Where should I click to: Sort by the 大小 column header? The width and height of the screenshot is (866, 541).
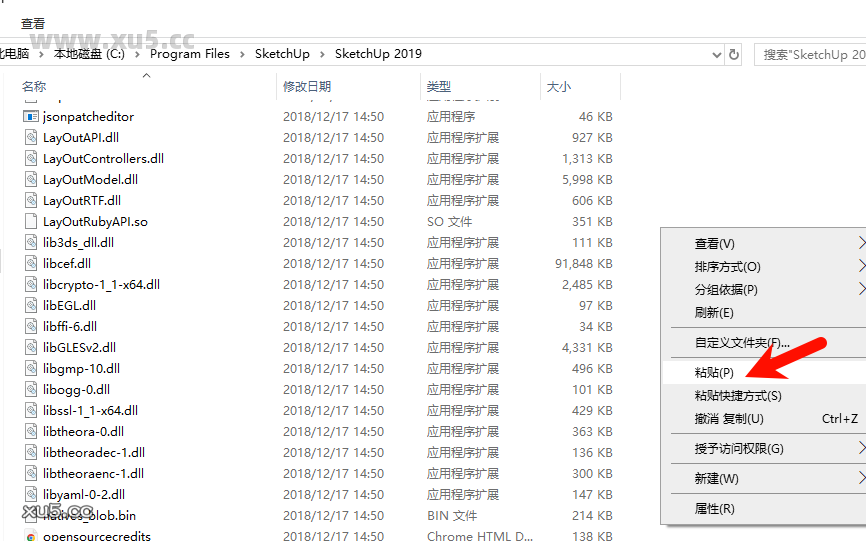coord(558,87)
